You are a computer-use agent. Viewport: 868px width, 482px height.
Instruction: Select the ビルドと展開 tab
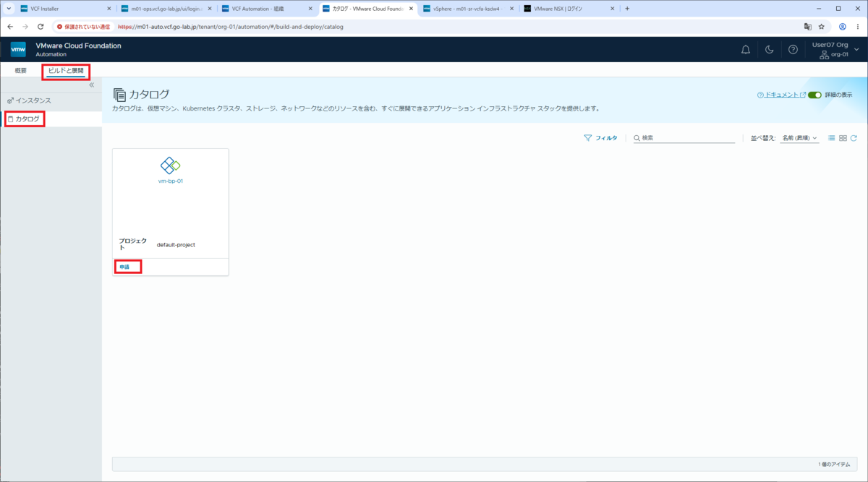click(x=66, y=71)
